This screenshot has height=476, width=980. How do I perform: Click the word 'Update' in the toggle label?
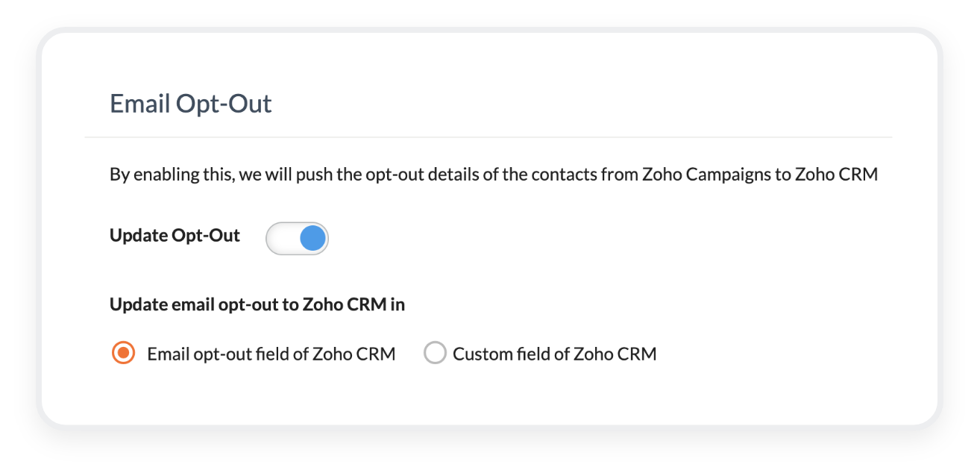[139, 236]
